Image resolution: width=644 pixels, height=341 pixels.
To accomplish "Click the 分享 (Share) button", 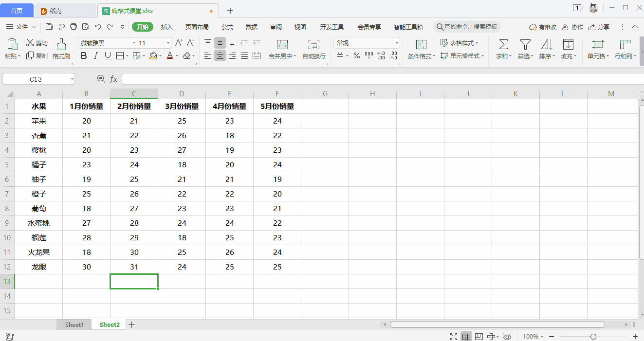I will 599,27.
